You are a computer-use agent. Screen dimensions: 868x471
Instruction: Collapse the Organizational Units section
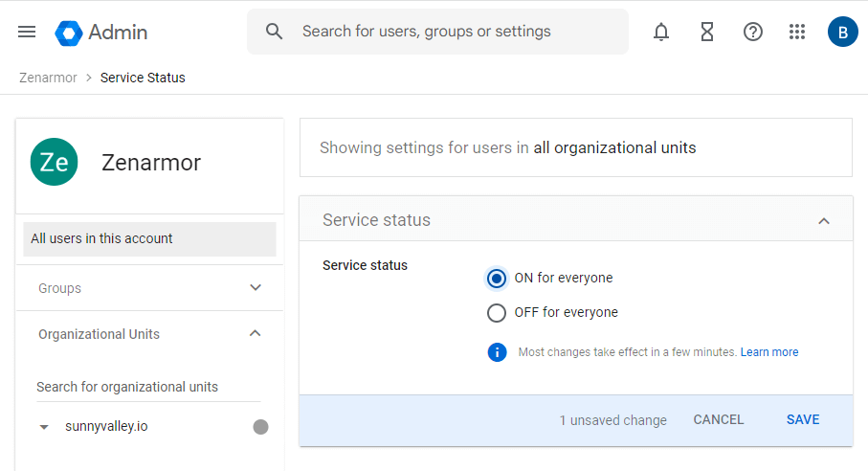[x=255, y=334]
